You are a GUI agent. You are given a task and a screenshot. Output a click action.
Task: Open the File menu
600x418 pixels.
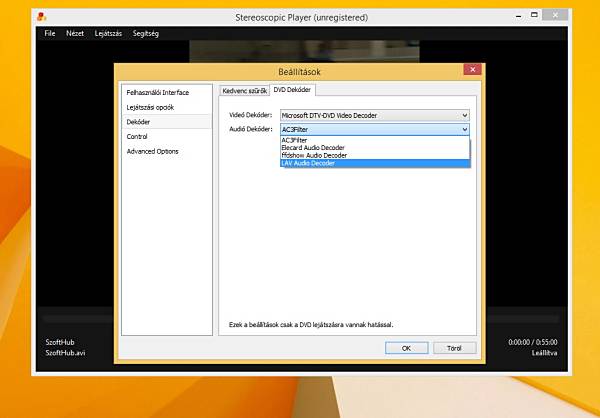[x=50, y=33]
